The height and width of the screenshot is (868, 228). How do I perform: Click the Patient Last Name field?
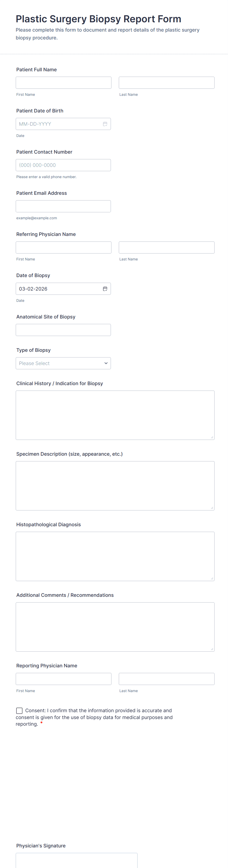pos(166,83)
